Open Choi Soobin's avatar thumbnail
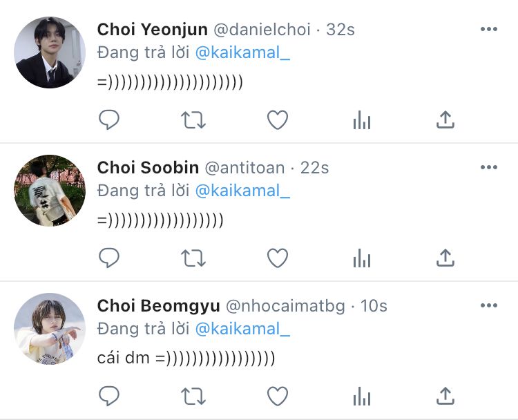 pos(50,191)
